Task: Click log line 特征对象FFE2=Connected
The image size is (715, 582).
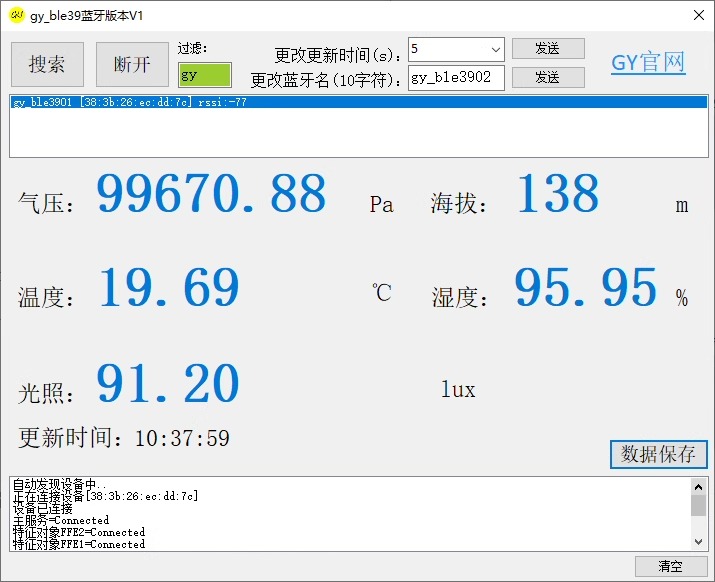Action: pyautogui.click(x=79, y=532)
